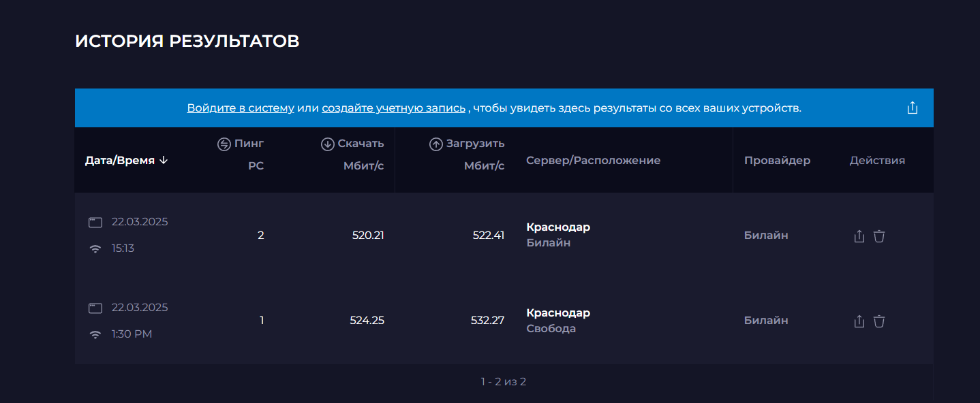This screenshot has height=403, width=980.
Task: Share the 1:30 PM test result
Action: pos(859,321)
